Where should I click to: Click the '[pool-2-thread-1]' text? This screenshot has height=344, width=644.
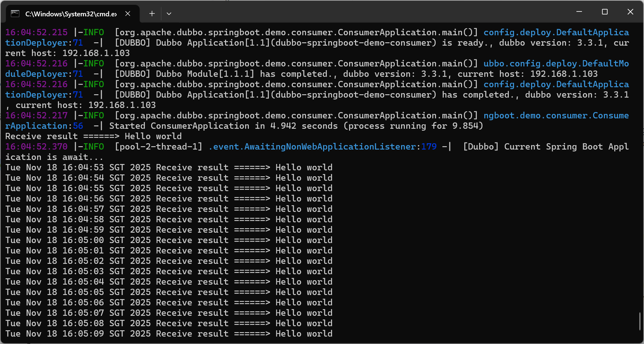[x=159, y=147]
